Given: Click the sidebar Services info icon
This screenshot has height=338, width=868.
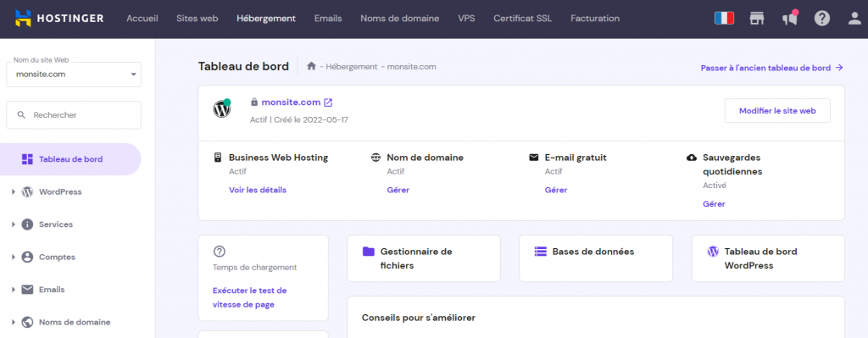Looking at the screenshot, I should tap(27, 224).
